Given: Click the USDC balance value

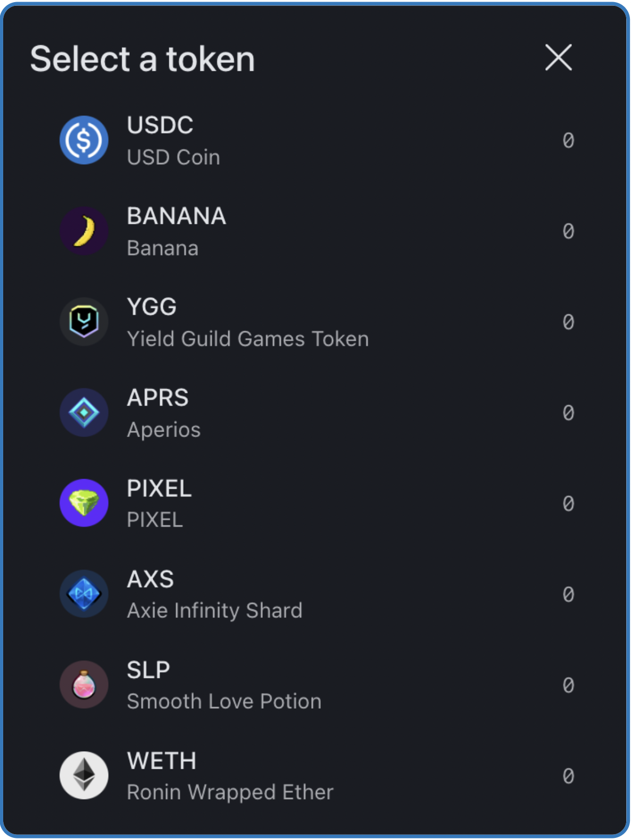Looking at the screenshot, I should [568, 140].
